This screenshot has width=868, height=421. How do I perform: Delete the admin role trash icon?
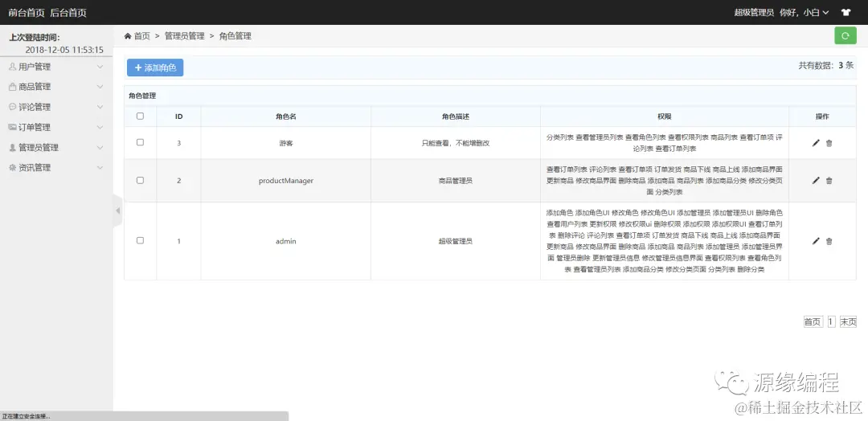(x=829, y=241)
